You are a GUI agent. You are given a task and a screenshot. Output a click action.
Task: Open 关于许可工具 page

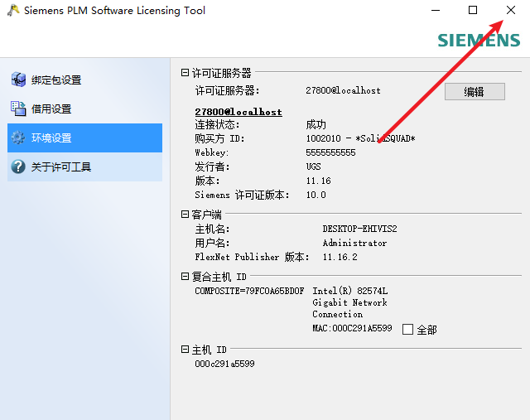[84, 167]
